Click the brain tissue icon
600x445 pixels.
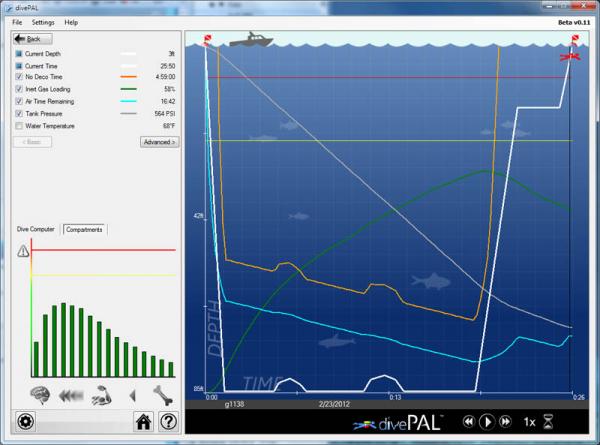point(40,395)
